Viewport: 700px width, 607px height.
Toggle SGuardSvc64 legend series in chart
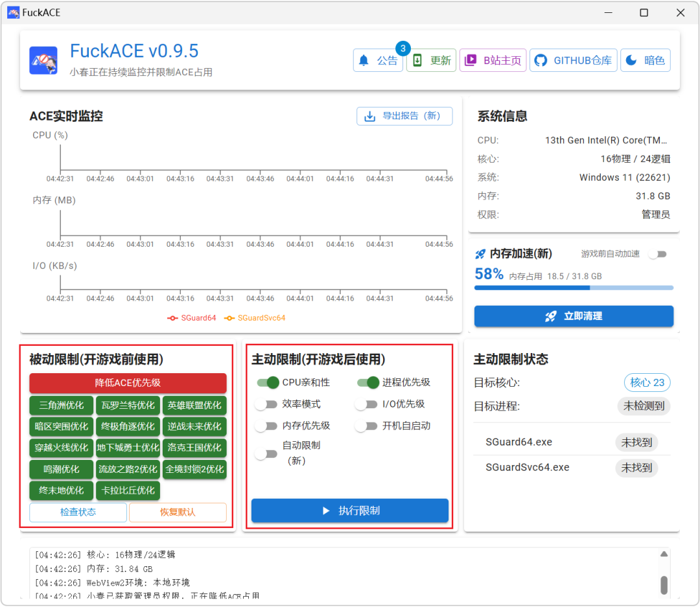pyautogui.click(x=255, y=318)
